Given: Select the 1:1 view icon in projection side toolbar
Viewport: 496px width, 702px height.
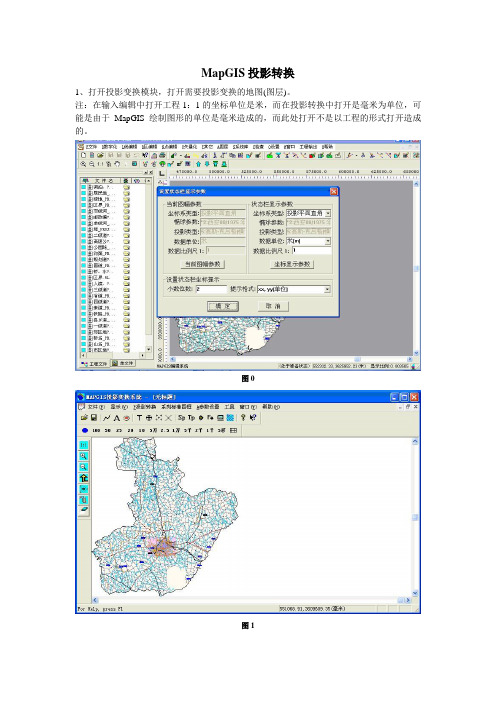Looking at the screenshot, I should (84, 445).
